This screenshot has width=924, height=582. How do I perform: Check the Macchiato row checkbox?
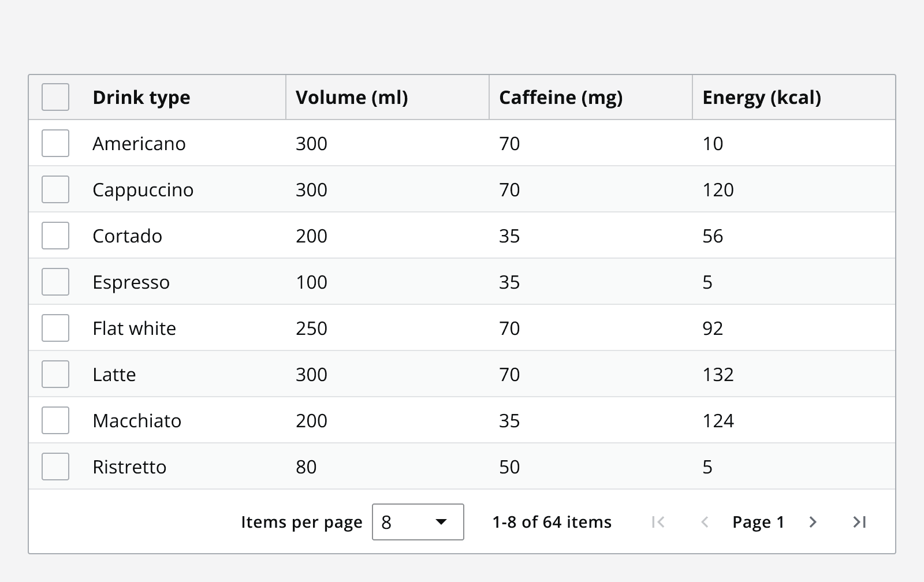point(55,420)
